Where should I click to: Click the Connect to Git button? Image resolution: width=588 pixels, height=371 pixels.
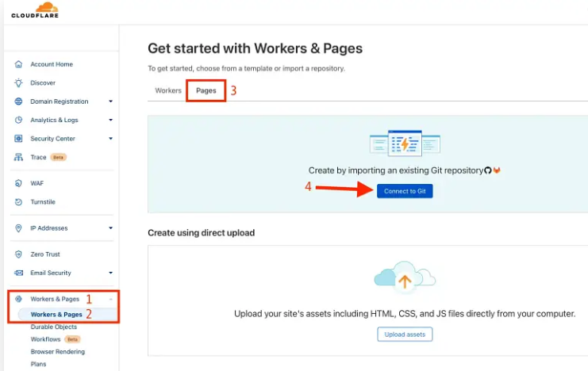(x=405, y=191)
